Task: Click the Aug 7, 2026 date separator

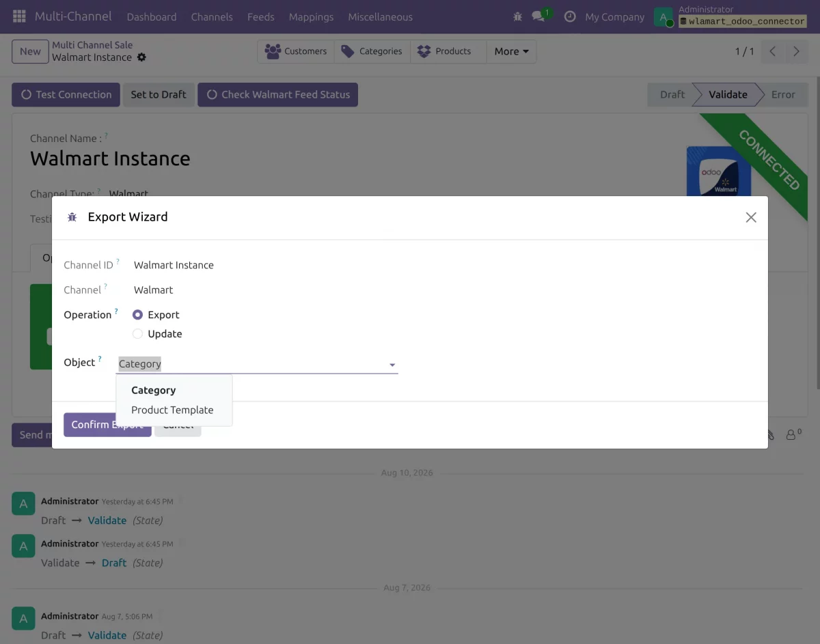Action: pyautogui.click(x=407, y=587)
